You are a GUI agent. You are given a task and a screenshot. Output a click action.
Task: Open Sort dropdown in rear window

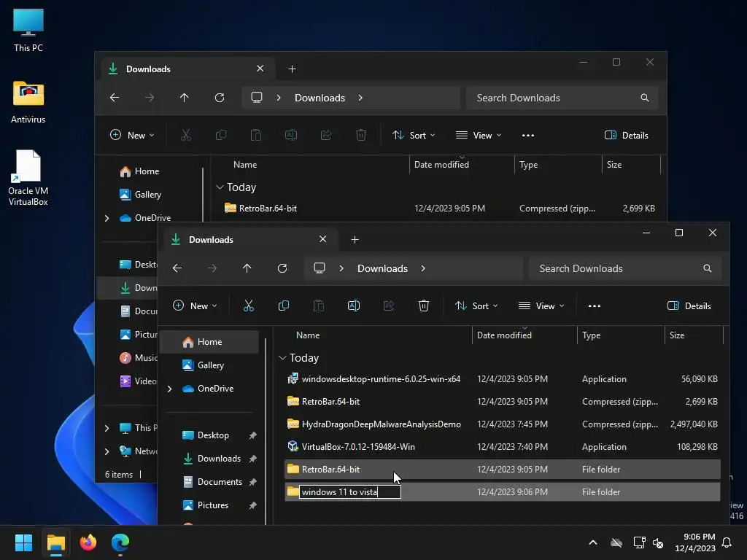coord(414,135)
